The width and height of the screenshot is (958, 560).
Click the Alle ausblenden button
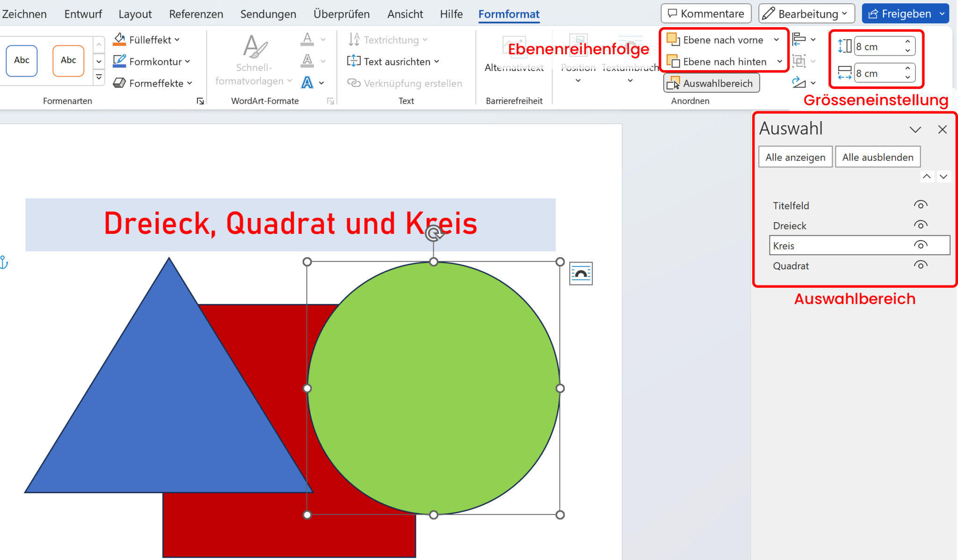(x=878, y=157)
